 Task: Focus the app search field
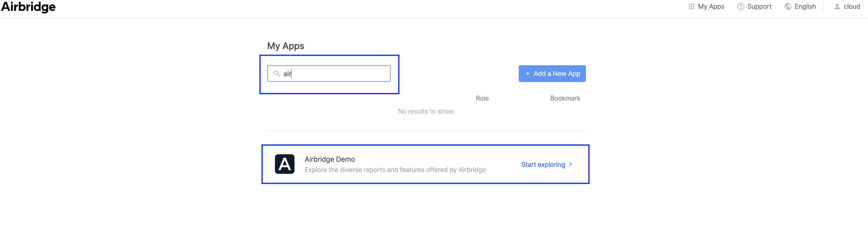point(329,74)
